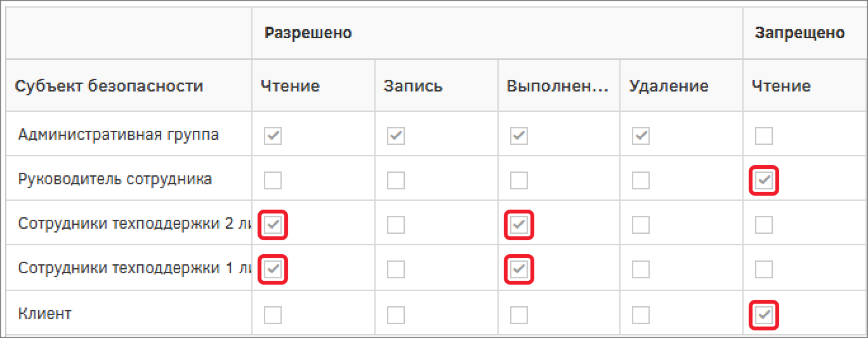This screenshot has height=338, width=868.
Task: Uncheck allowed Чтение for техподдержки 2 линии
Action: (x=273, y=225)
